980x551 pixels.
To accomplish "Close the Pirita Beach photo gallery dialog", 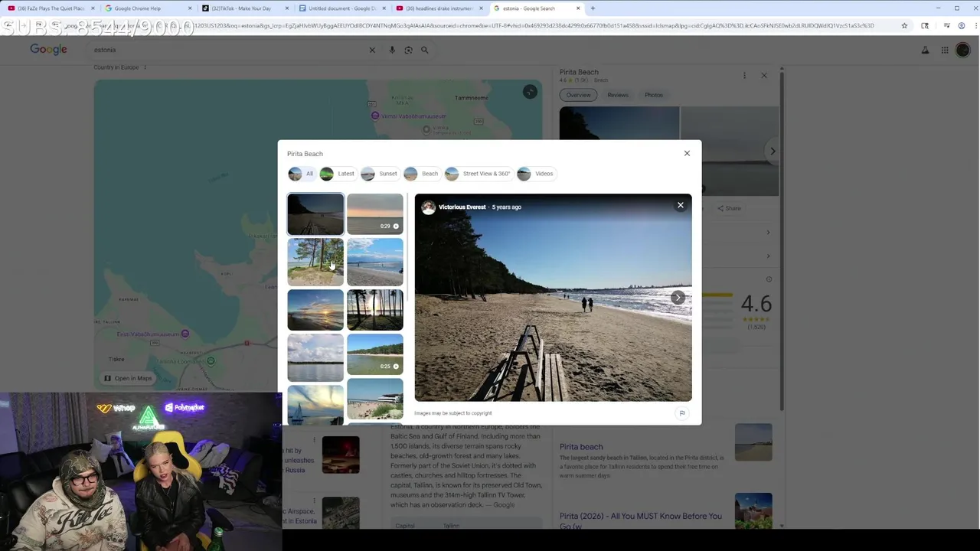I will [687, 153].
